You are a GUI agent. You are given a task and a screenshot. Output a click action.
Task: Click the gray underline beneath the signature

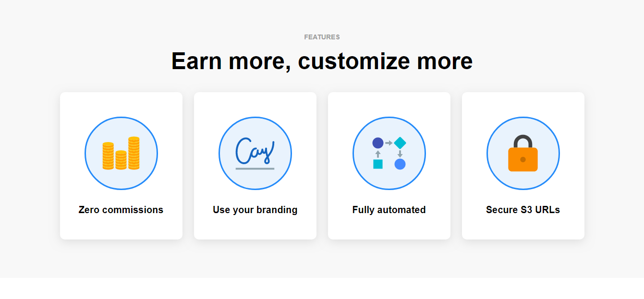pyautogui.click(x=255, y=169)
